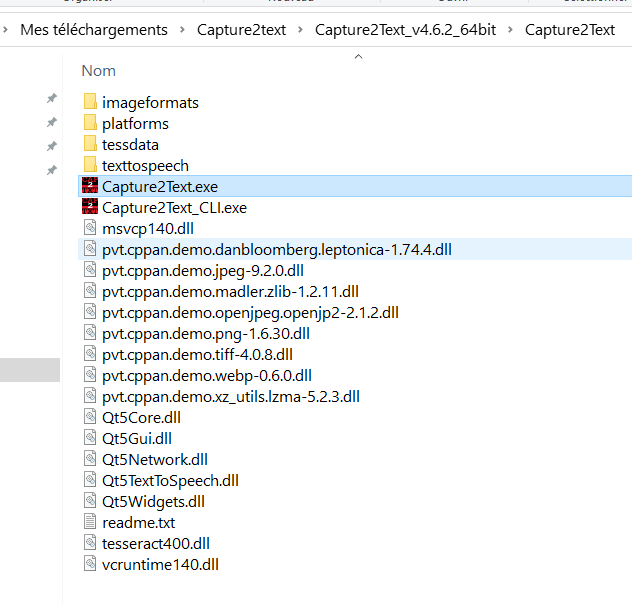This screenshot has width=632, height=605.
Task: Select file name vcruntime140.dll
Action: click(160, 565)
